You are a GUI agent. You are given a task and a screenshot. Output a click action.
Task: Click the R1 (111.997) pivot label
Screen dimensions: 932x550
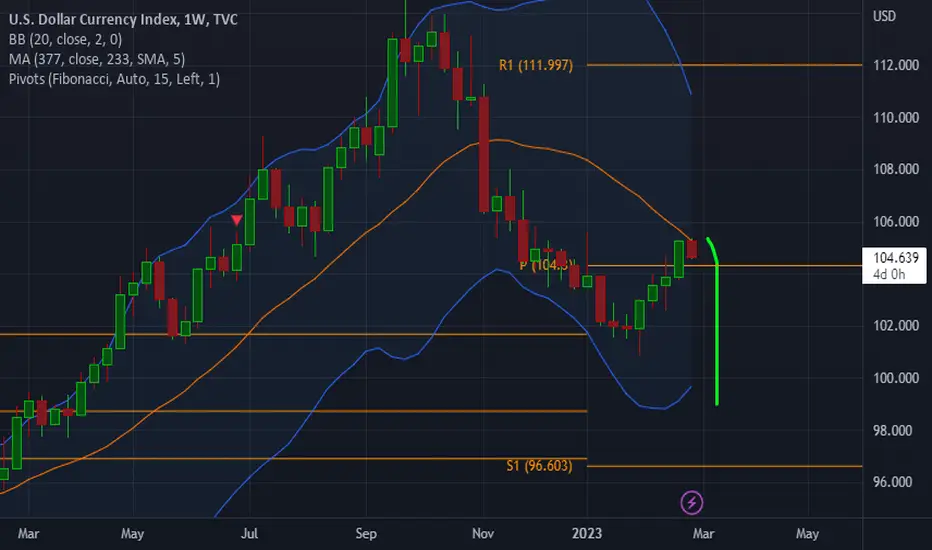[536, 65]
